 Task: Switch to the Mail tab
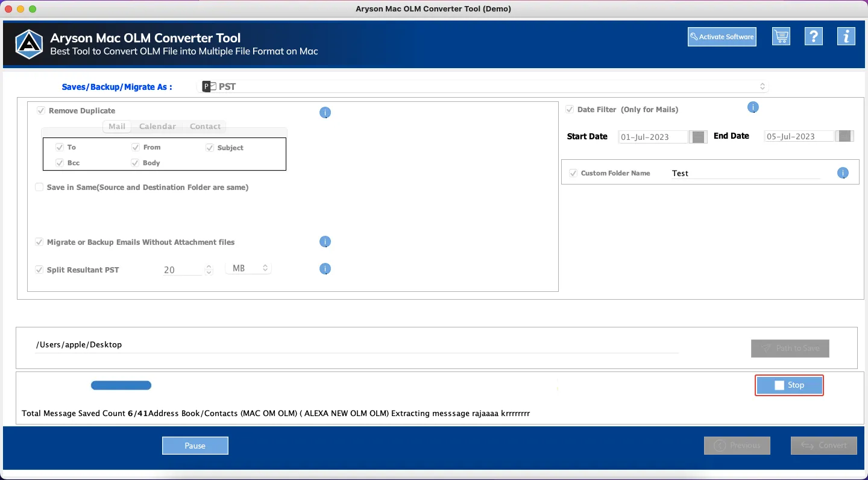coord(117,127)
